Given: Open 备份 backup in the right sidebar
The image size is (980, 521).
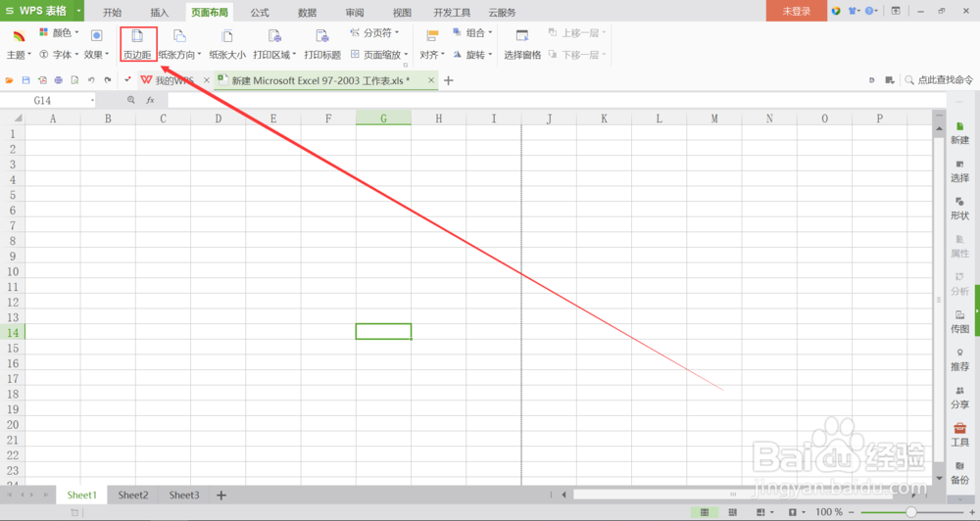Looking at the screenshot, I should tap(960, 473).
